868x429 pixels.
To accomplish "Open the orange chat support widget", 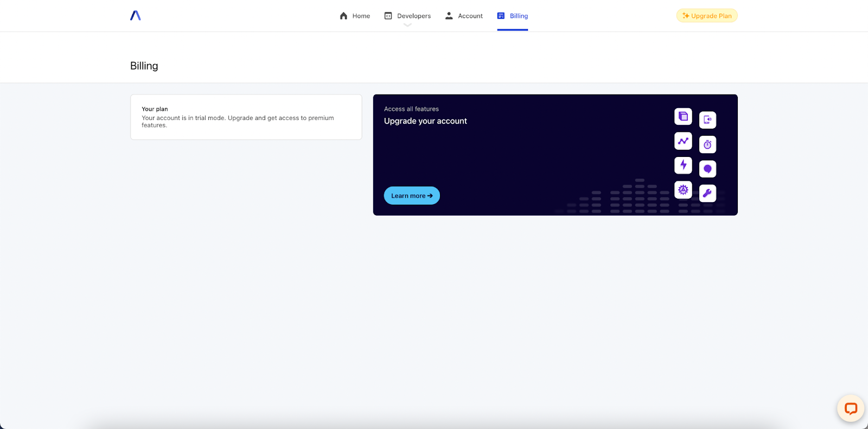I will 851,408.
